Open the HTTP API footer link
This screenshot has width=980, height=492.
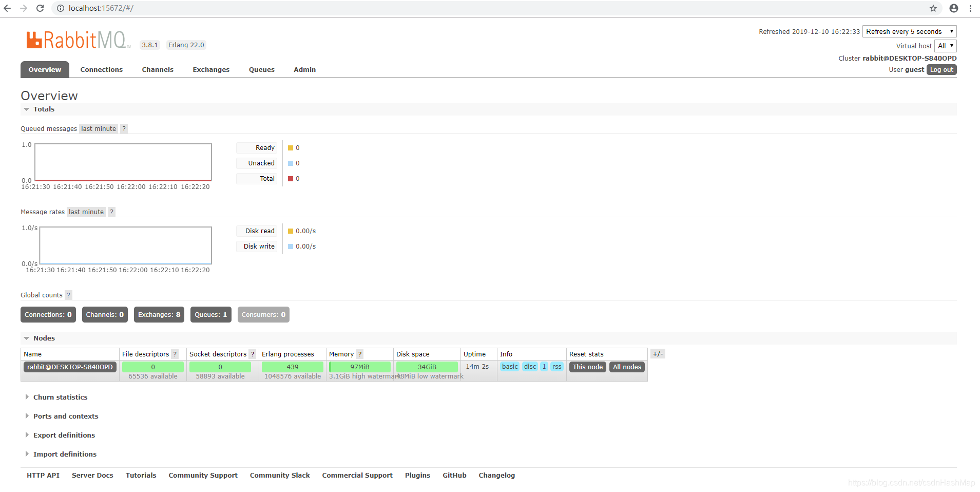pyautogui.click(x=43, y=476)
